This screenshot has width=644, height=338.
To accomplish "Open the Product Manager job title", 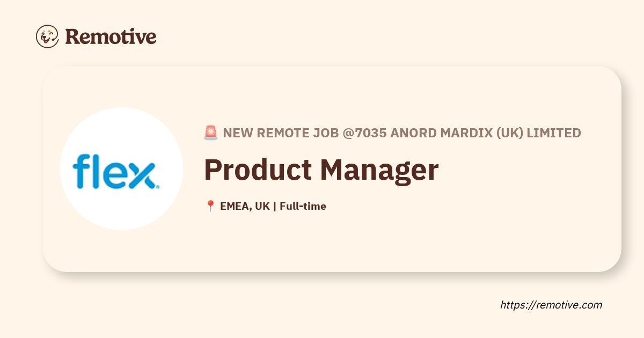I will [321, 170].
